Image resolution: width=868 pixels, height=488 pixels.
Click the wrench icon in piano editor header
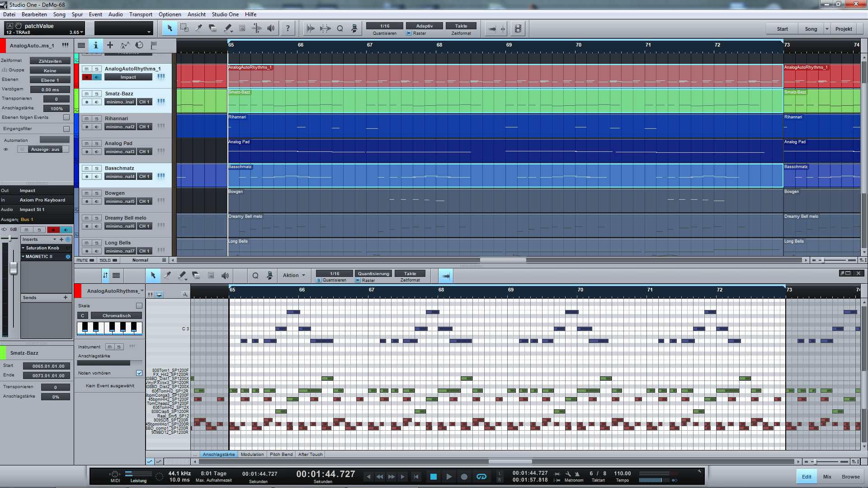pyautogui.click(x=184, y=294)
